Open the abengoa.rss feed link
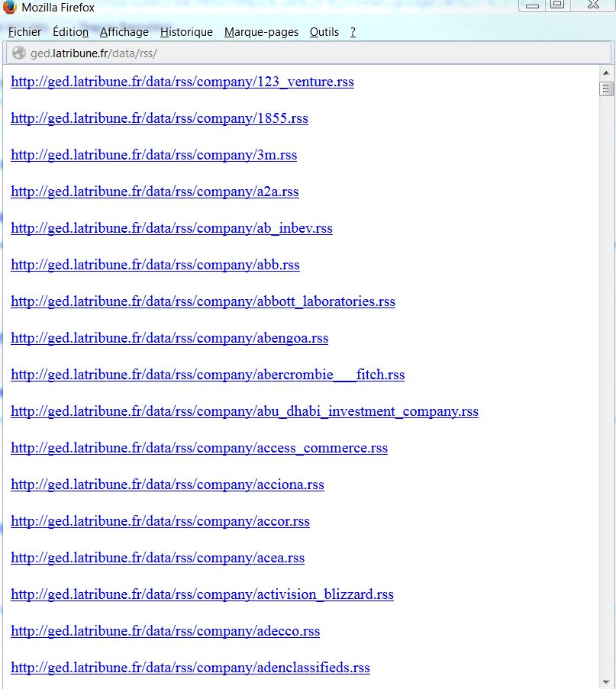This screenshot has width=616, height=689. point(169,338)
